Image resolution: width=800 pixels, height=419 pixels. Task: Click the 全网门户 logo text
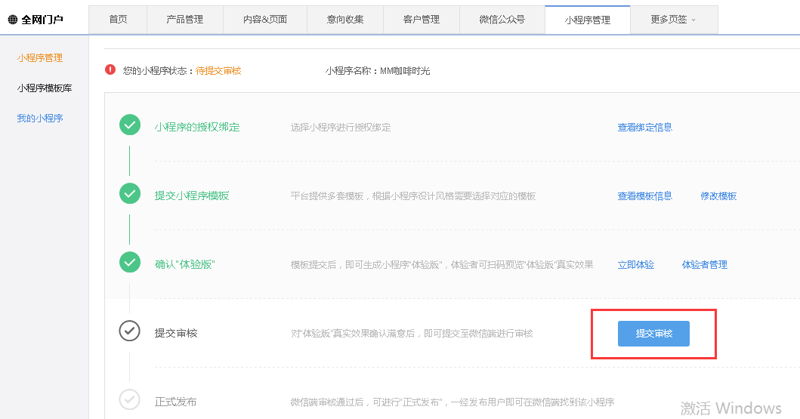coord(42,20)
